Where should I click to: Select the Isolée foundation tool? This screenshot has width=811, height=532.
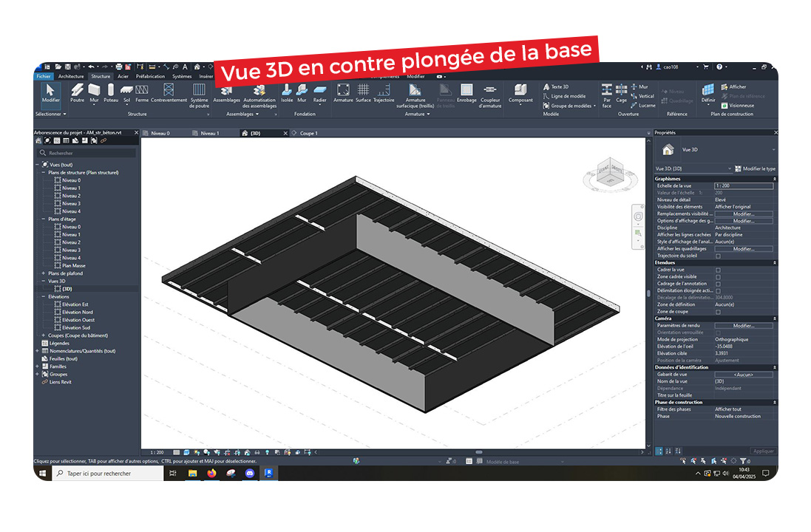click(x=287, y=93)
